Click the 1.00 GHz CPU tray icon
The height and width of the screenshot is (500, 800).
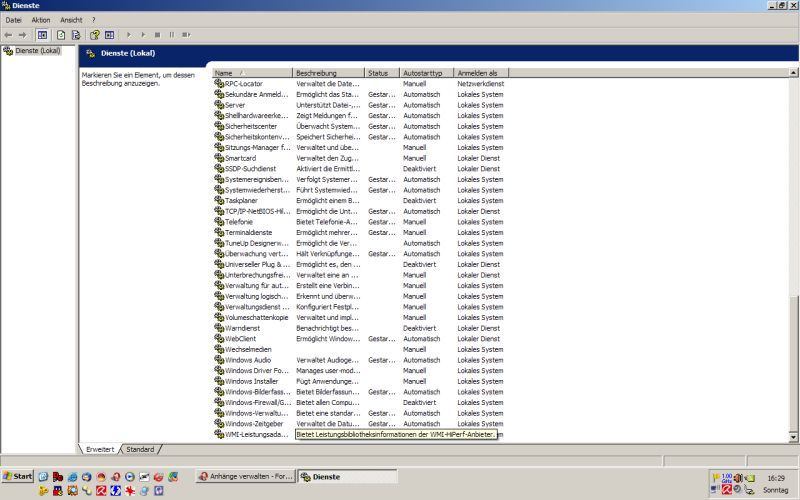727,478
